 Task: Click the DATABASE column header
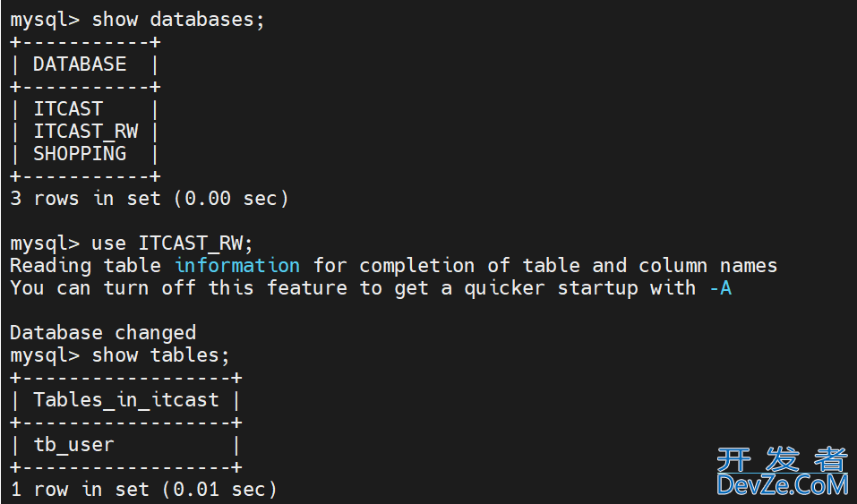[80, 64]
